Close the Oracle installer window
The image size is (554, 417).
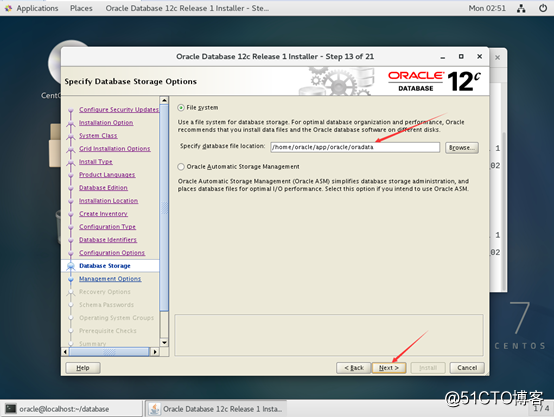pyautogui.click(x=479, y=57)
